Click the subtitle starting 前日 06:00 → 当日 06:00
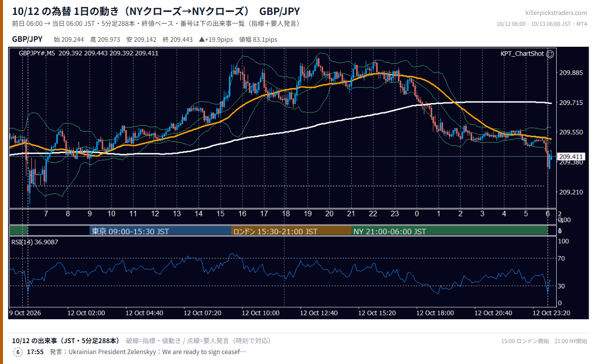Screen dimensions: 597x364 (x=156, y=23)
